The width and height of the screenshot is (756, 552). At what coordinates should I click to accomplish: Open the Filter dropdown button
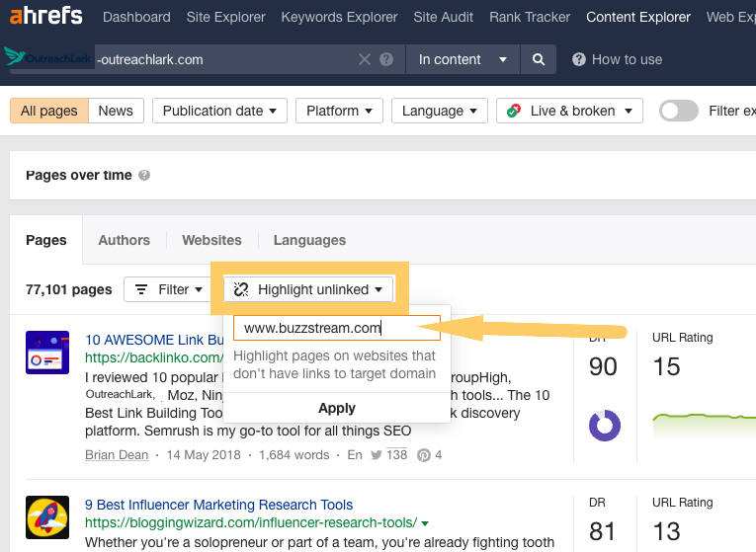pos(167,289)
